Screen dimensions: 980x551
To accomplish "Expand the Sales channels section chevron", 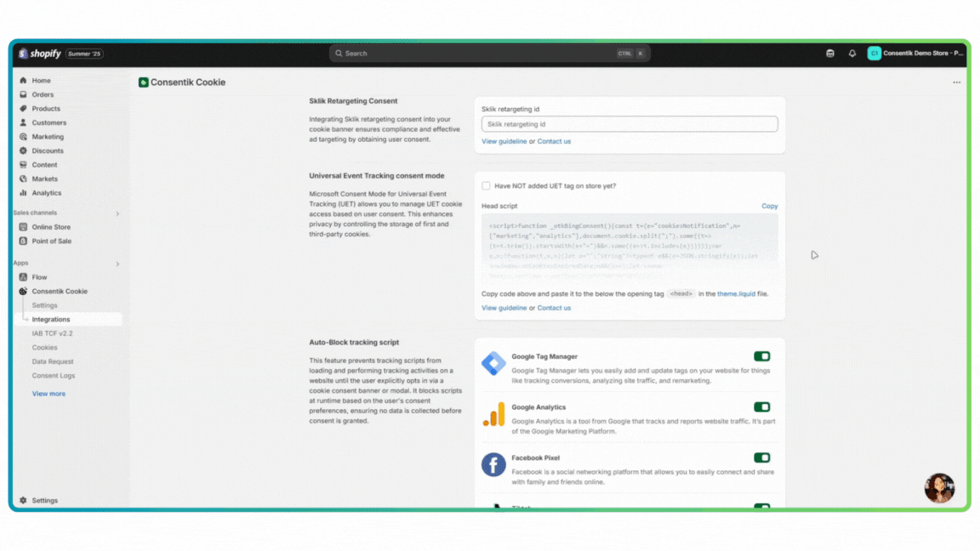I will (x=117, y=213).
